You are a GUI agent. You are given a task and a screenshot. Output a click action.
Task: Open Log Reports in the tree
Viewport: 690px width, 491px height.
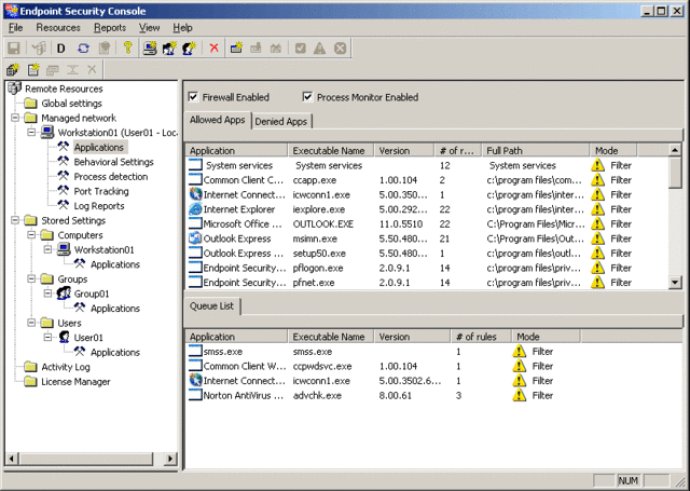pyautogui.click(x=99, y=206)
